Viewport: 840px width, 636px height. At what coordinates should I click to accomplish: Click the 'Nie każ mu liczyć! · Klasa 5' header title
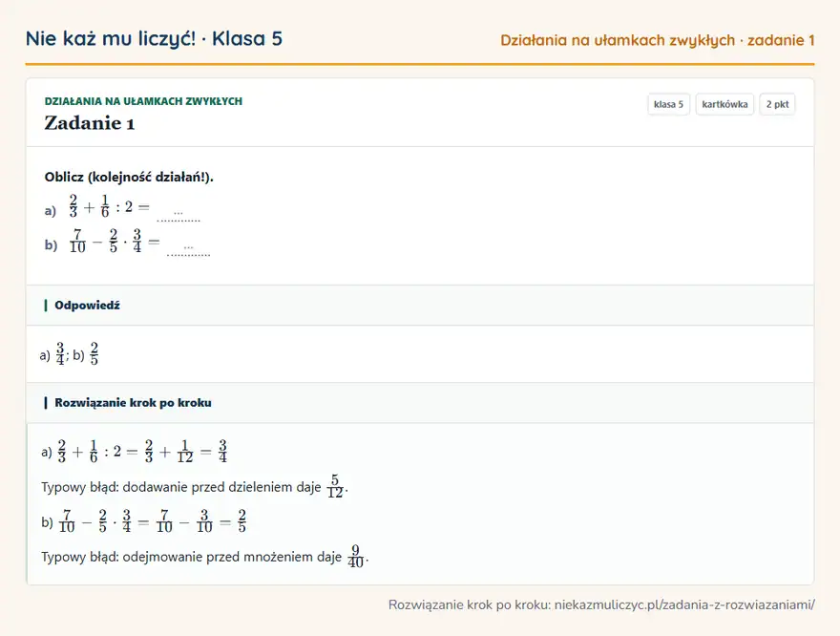click(x=154, y=39)
